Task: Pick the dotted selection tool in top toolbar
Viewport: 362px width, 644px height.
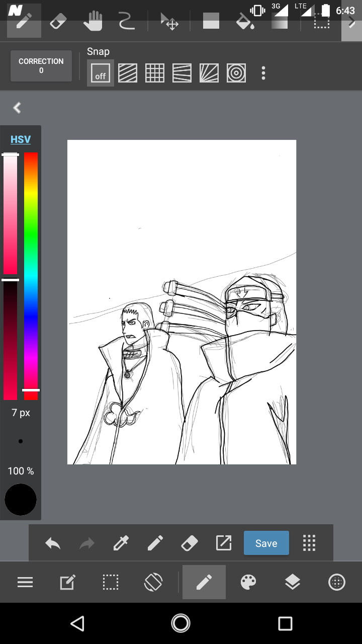Action: tap(322, 21)
